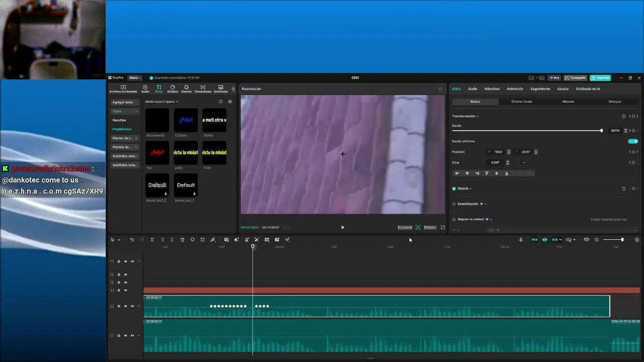Open the Archivos multimedia panel
This screenshot has height=362, width=644.
pos(123,89)
